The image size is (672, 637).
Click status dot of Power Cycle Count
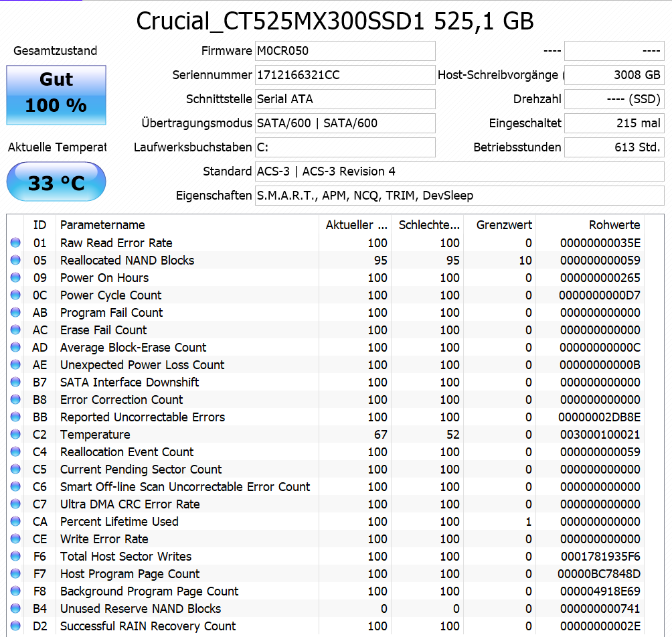[x=15, y=295]
